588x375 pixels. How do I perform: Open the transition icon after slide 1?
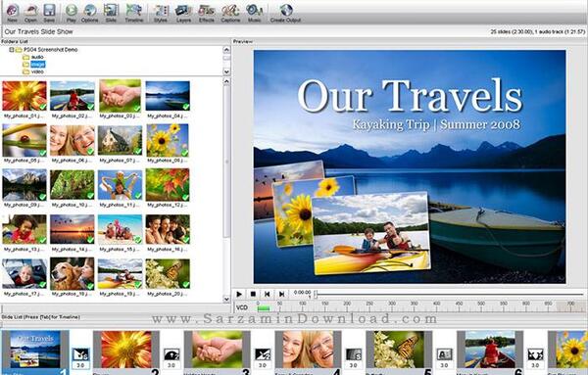click(x=80, y=354)
